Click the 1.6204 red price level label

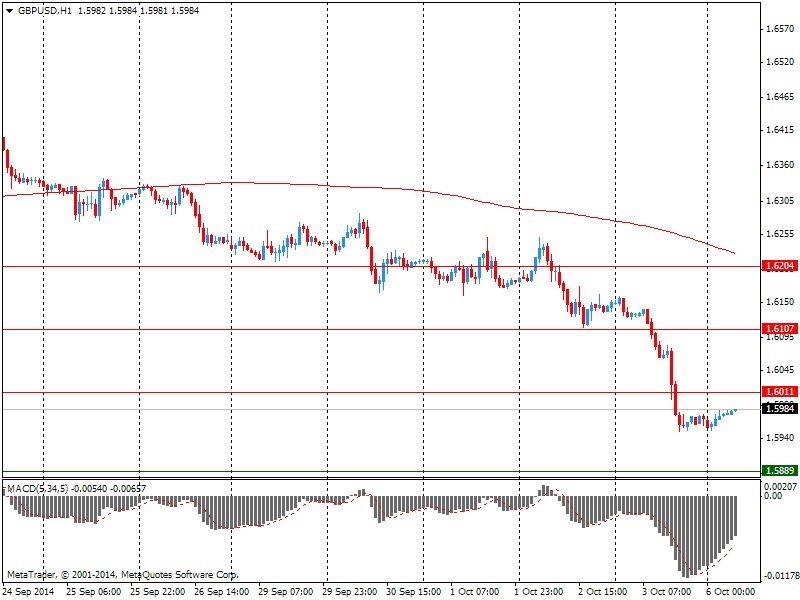click(x=779, y=266)
